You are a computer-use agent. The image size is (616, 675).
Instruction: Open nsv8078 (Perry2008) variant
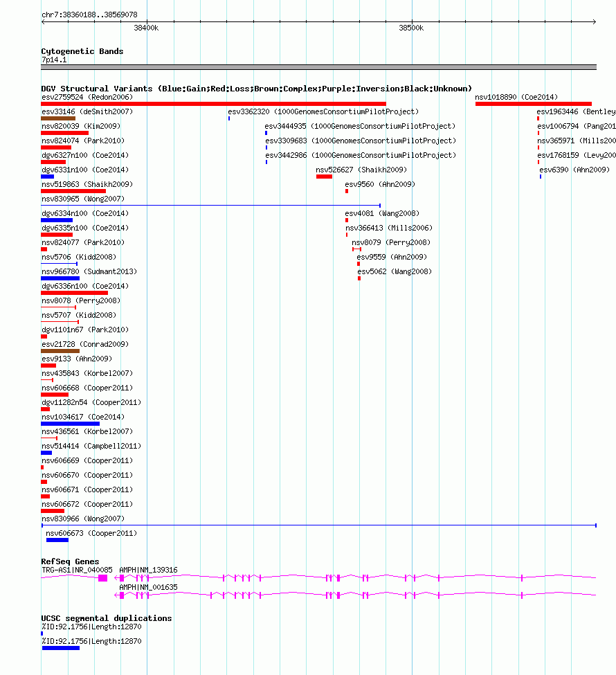81,301
